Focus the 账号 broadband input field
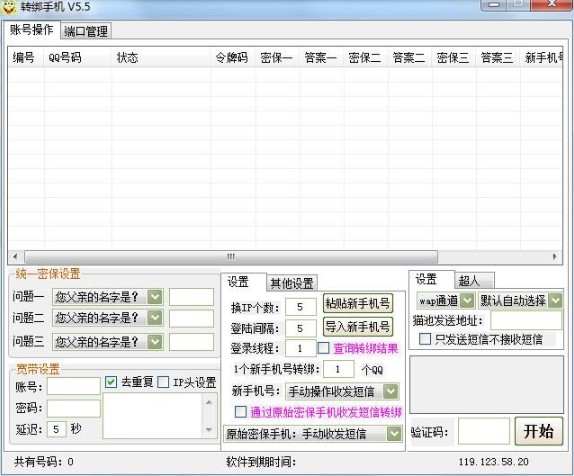The image size is (574, 476). click(74, 386)
